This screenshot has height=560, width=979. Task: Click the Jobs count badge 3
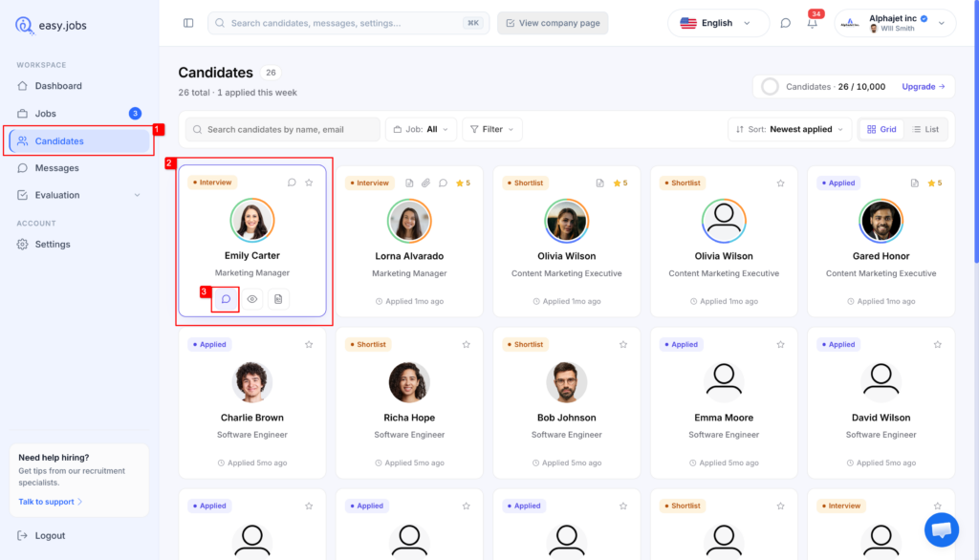click(x=135, y=113)
